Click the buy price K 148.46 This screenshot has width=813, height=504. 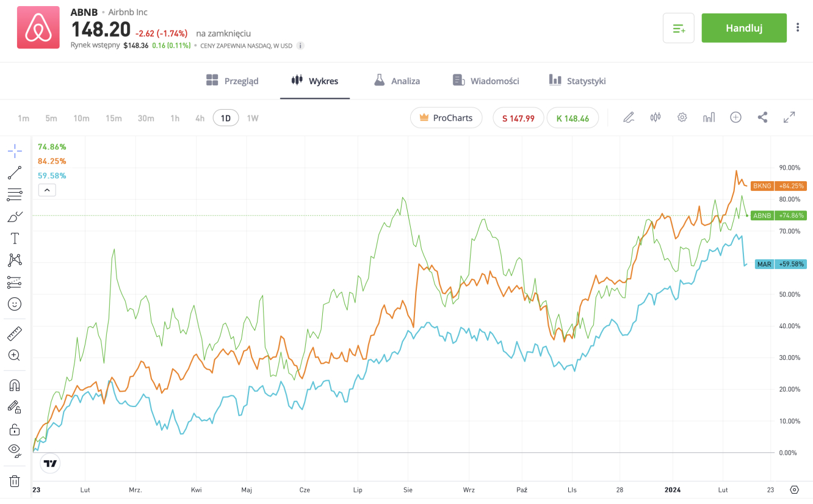pyautogui.click(x=573, y=118)
